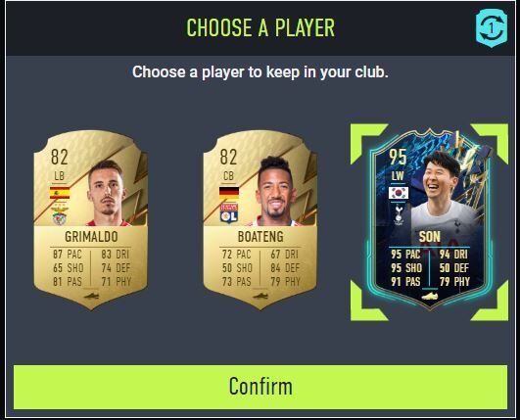
Task: Click golden boot icon on Son card
Action: tap(430, 296)
